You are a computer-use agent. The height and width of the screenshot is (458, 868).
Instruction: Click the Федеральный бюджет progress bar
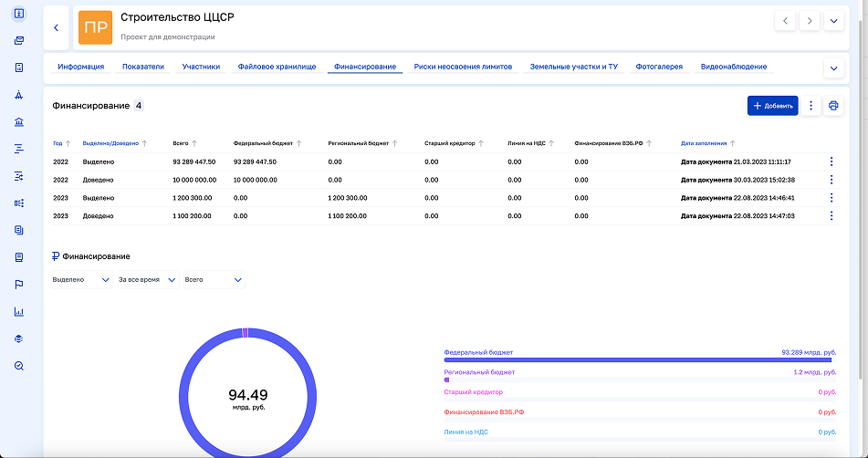[639, 360]
